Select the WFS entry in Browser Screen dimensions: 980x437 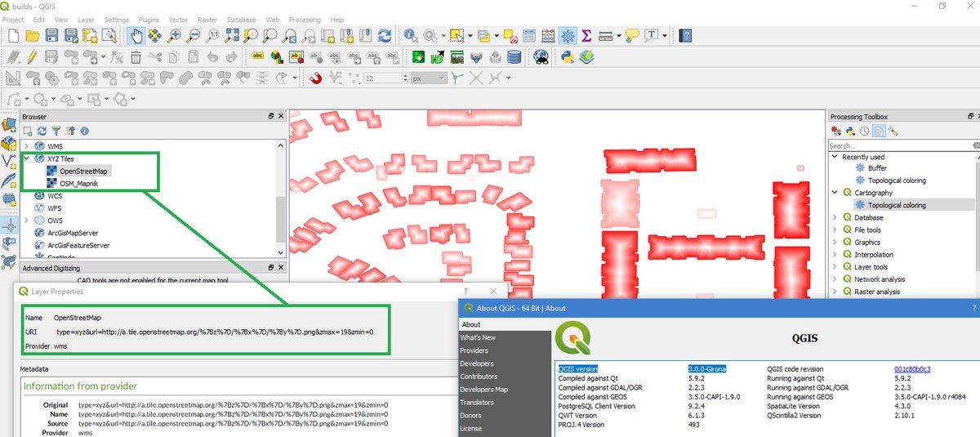click(x=54, y=208)
